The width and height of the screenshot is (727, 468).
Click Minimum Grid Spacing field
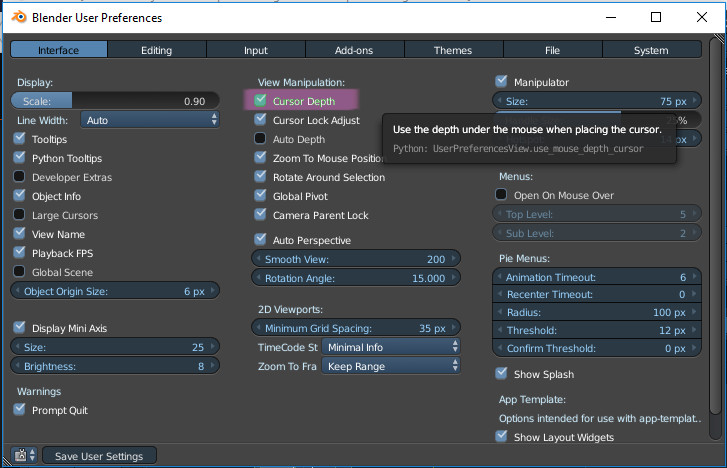[356, 328]
